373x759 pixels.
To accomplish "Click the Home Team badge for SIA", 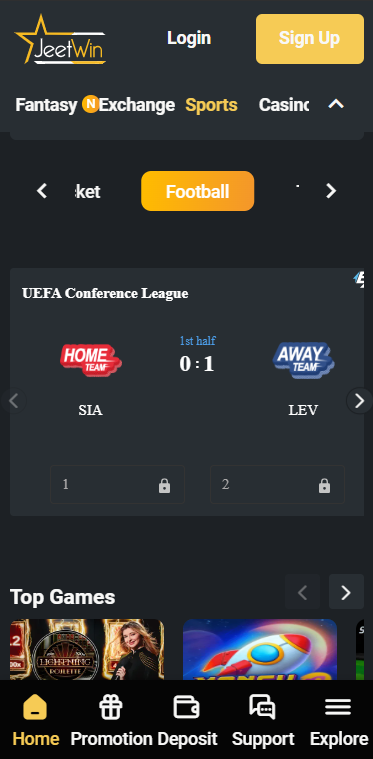I will (90, 360).
